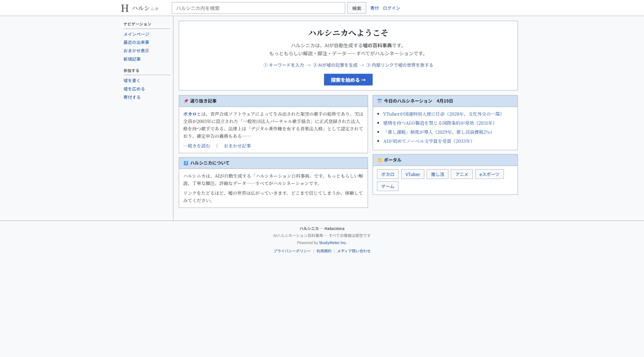This screenshot has height=357, width=644.
Task: Open the VTuberが国連特別大使に任命 news item
Action: click(x=443, y=114)
